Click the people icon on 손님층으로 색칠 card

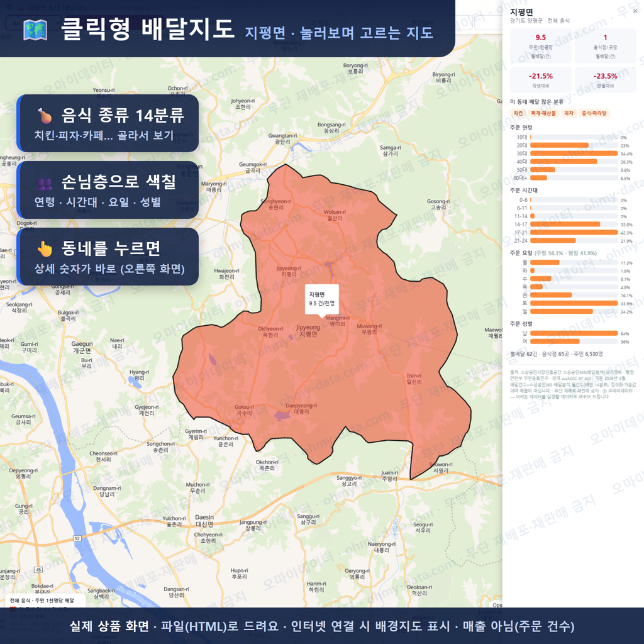(x=45, y=184)
